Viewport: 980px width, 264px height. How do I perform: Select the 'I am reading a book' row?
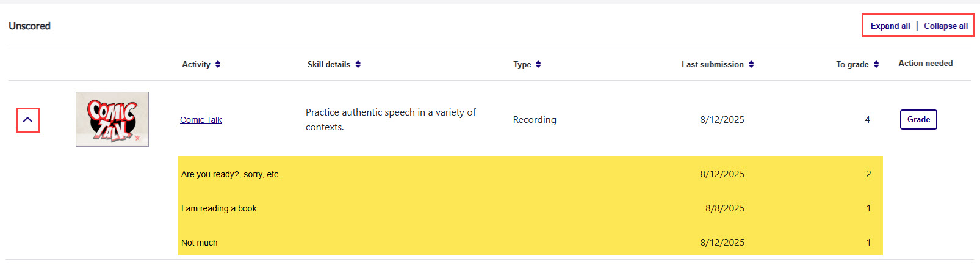point(218,209)
